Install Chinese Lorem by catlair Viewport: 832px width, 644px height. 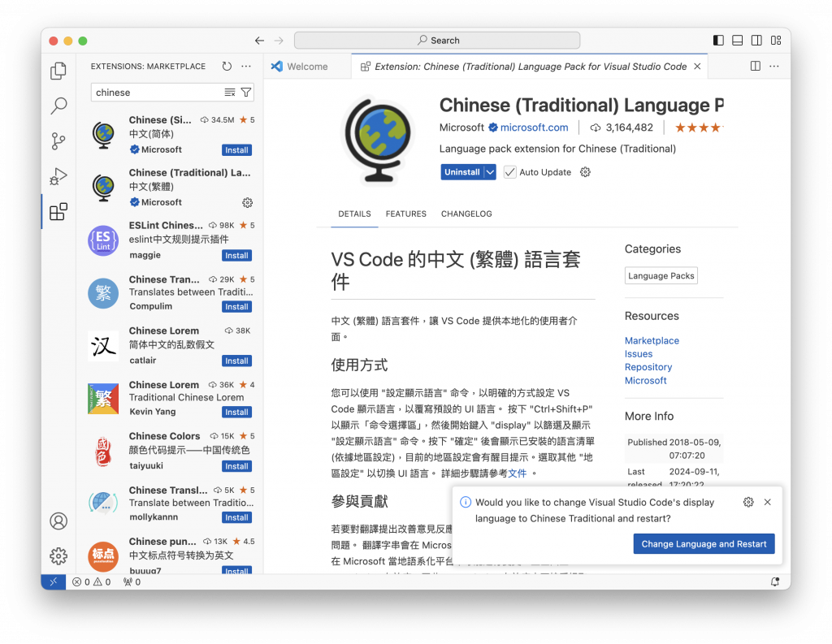[x=236, y=361]
